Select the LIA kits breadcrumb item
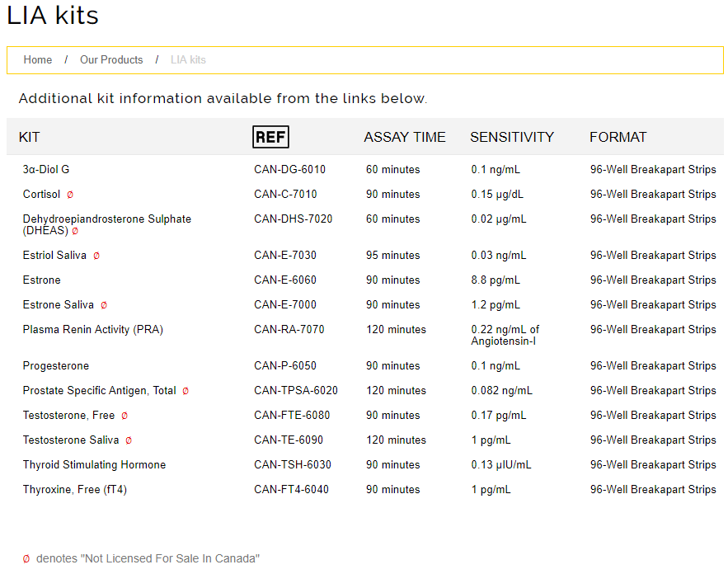The height and width of the screenshot is (574, 728). point(188,60)
